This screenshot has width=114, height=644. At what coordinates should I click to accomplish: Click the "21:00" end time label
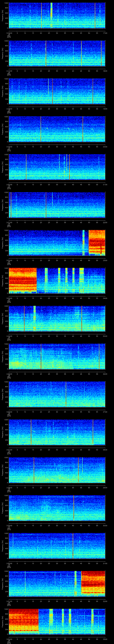tap(105, 184)
